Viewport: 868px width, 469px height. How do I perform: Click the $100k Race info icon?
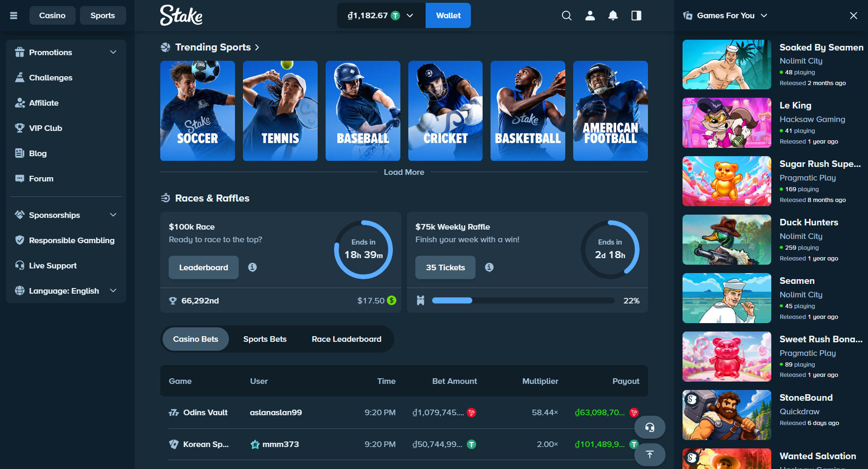[252, 267]
